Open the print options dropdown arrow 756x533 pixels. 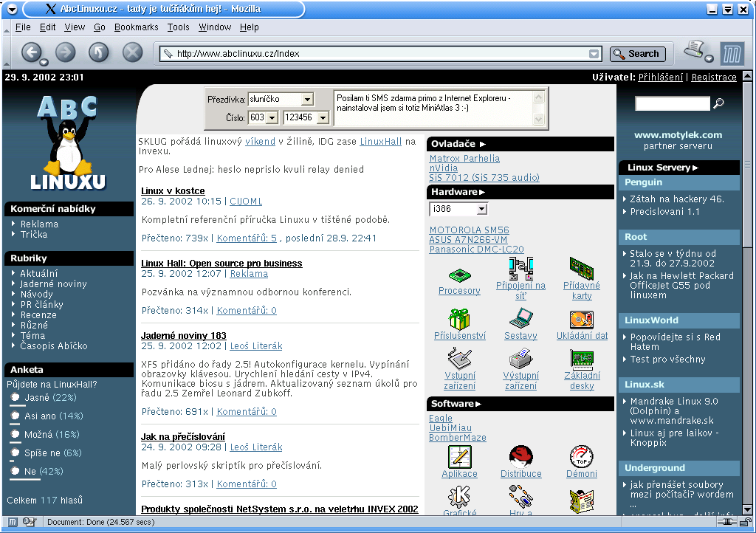pos(709,58)
